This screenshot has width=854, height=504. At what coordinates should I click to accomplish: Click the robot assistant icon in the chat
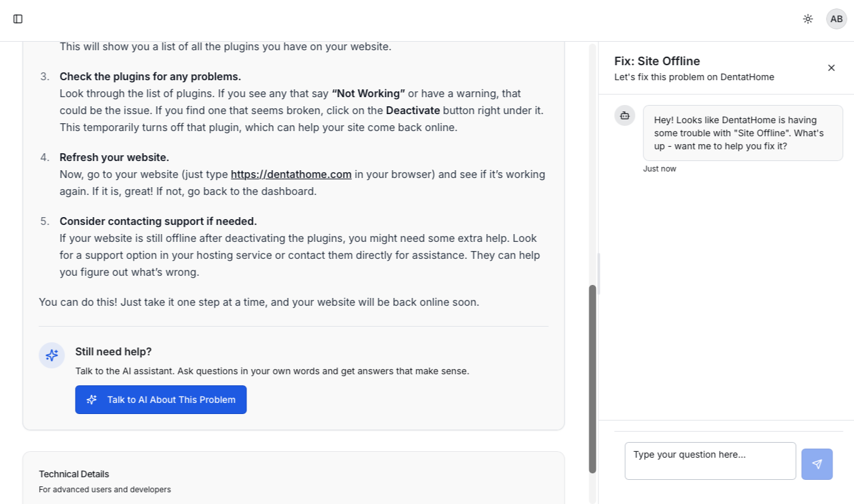coord(625,115)
